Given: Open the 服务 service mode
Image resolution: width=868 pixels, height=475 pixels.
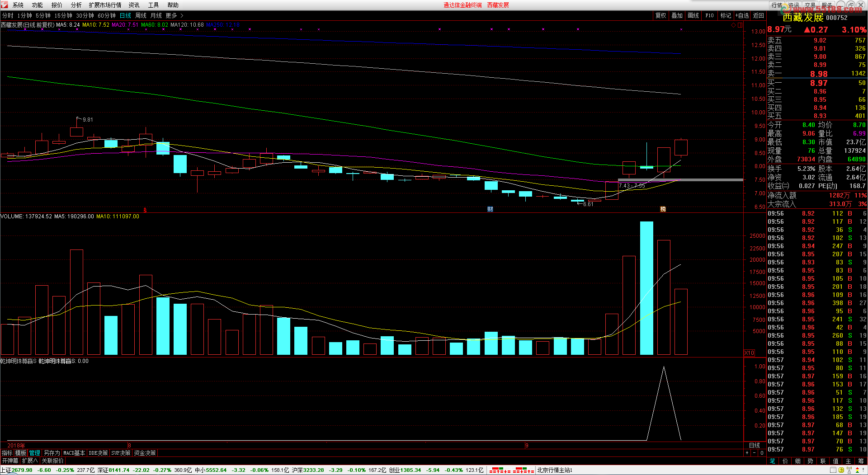Looking at the screenshot, I should tap(827, 5).
